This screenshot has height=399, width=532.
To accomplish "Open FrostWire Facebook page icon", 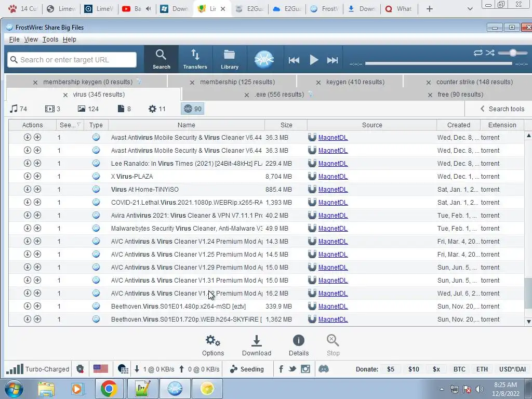I will (x=281, y=369).
